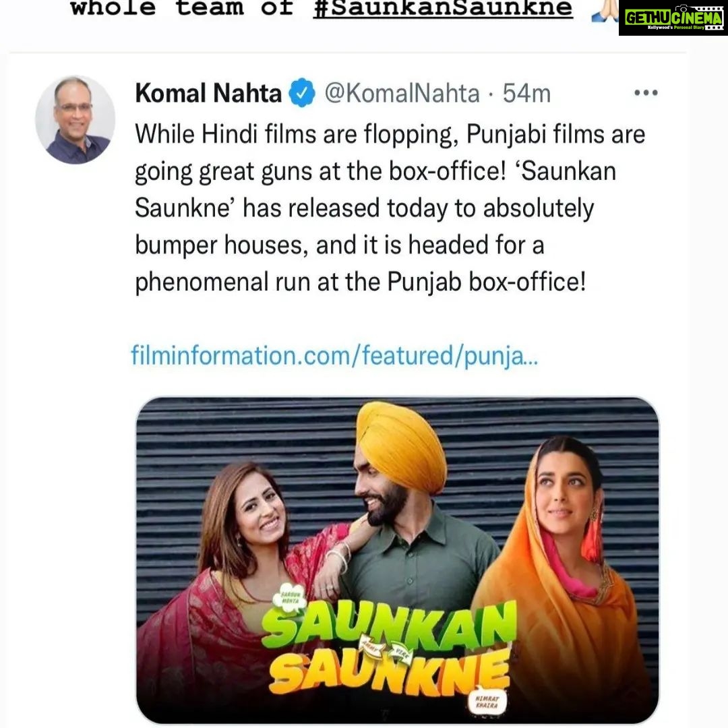Open the filminformation.com article link

(334, 356)
